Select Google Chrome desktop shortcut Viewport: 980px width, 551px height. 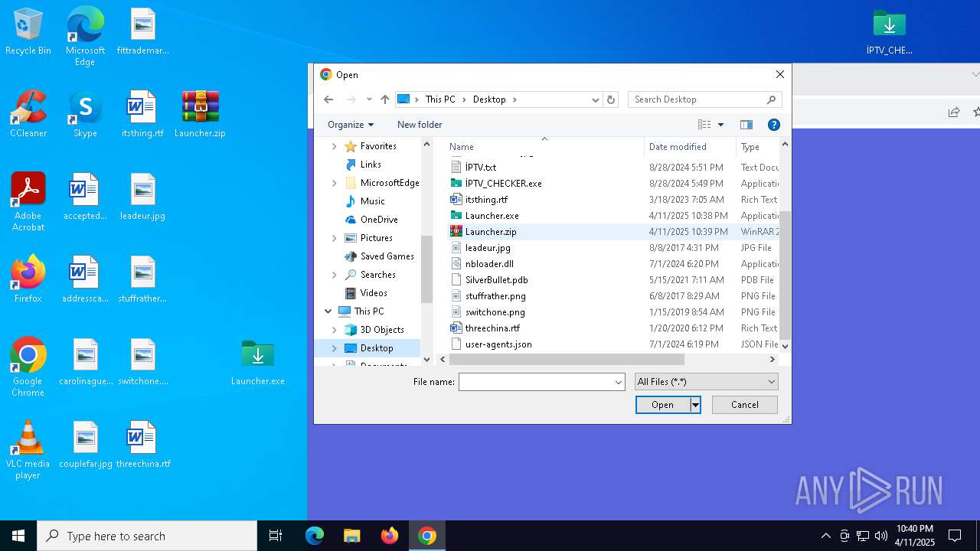28,367
